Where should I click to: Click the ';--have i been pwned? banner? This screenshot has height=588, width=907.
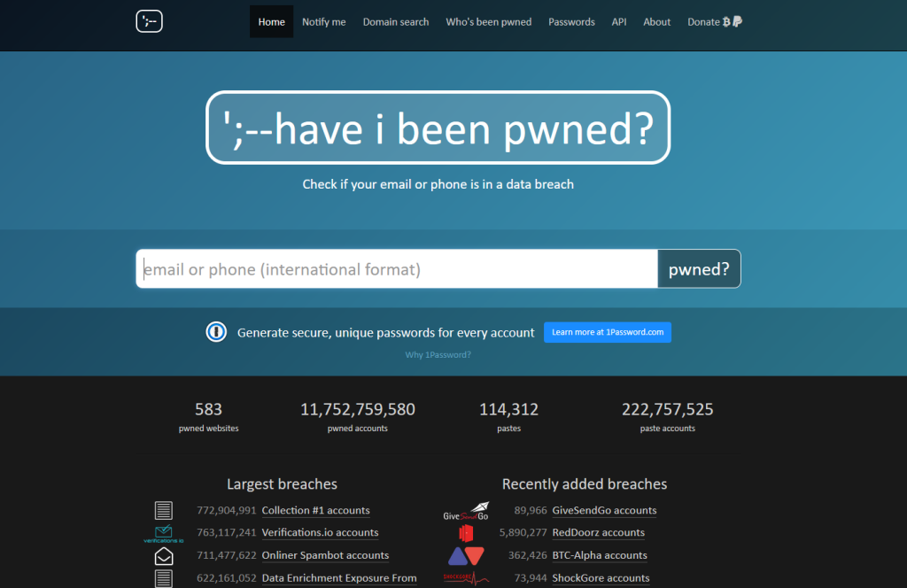[x=438, y=128]
